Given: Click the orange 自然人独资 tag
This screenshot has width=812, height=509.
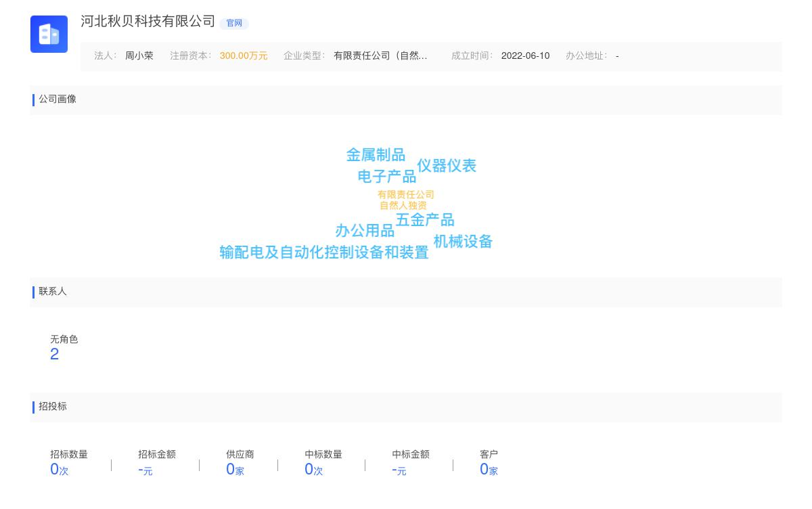Looking at the screenshot, I should 403,206.
